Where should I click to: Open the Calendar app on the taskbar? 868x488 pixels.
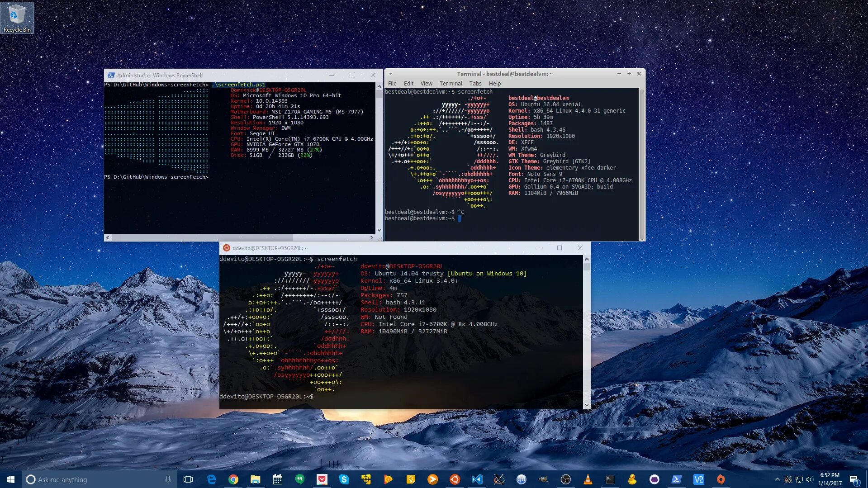pyautogui.click(x=278, y=479)
